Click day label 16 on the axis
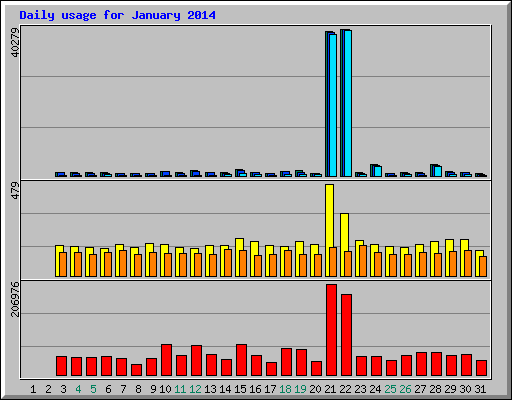Viewport: 512px width, 400px height. [255, 389]
